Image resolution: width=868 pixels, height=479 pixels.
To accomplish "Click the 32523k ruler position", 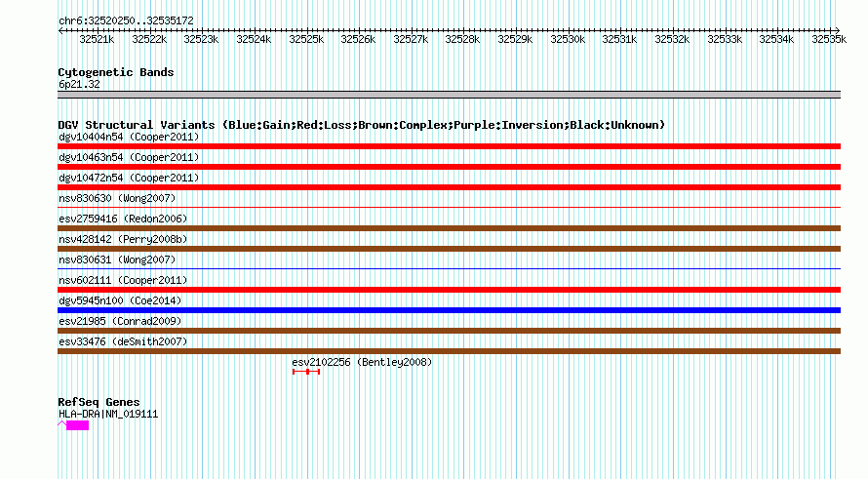I will point(202,39).
